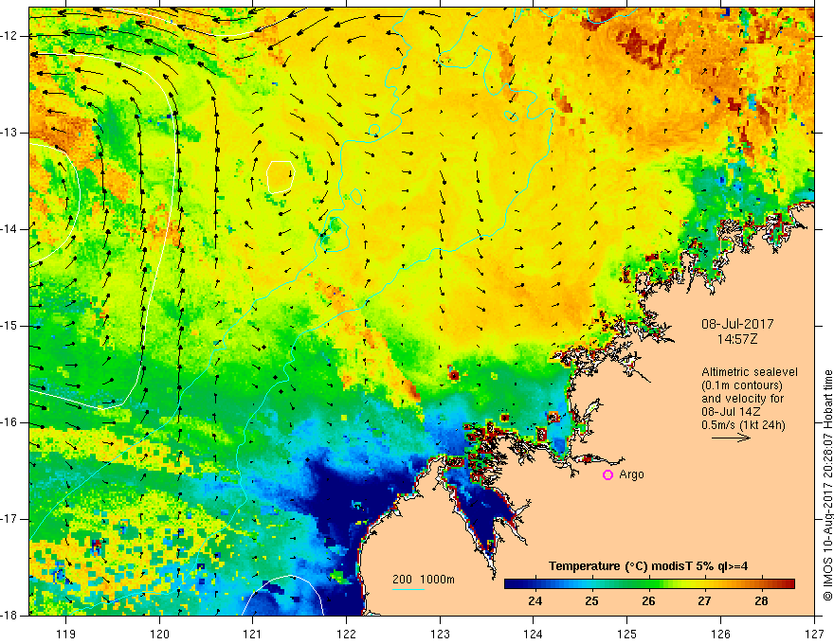Click the longitude 123 axis label
Viewport: 834px width, 644px height.
[x=440, y=634]
